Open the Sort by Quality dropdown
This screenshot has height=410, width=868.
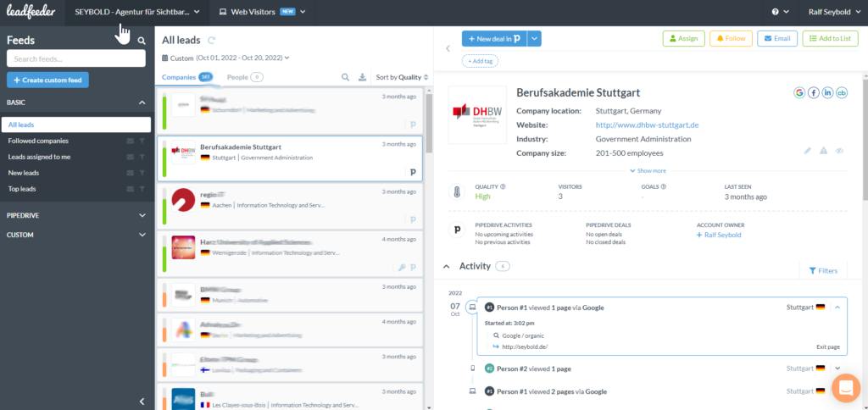[x=402, y=77]
